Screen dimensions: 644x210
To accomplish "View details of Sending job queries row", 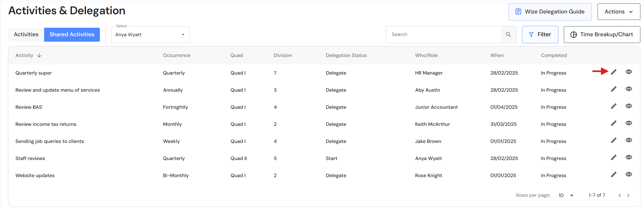I will (x=629, y=140).
